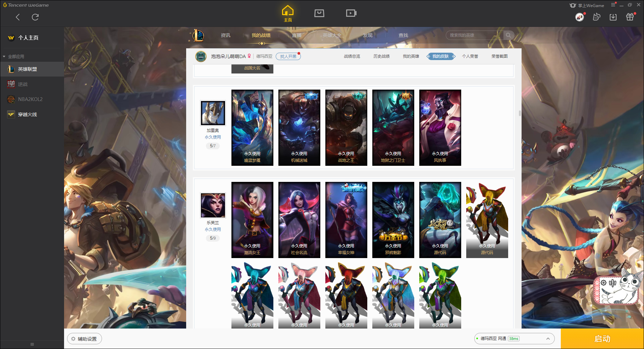Open the 社会名流 skin card
644x349 pixels.
click(299, 220)
